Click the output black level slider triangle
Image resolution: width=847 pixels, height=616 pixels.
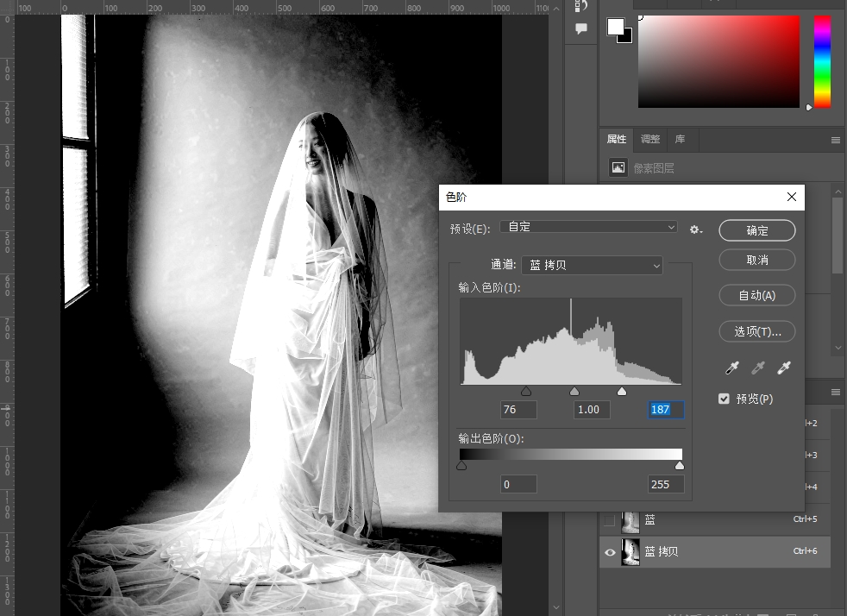(x=461, y=465)
